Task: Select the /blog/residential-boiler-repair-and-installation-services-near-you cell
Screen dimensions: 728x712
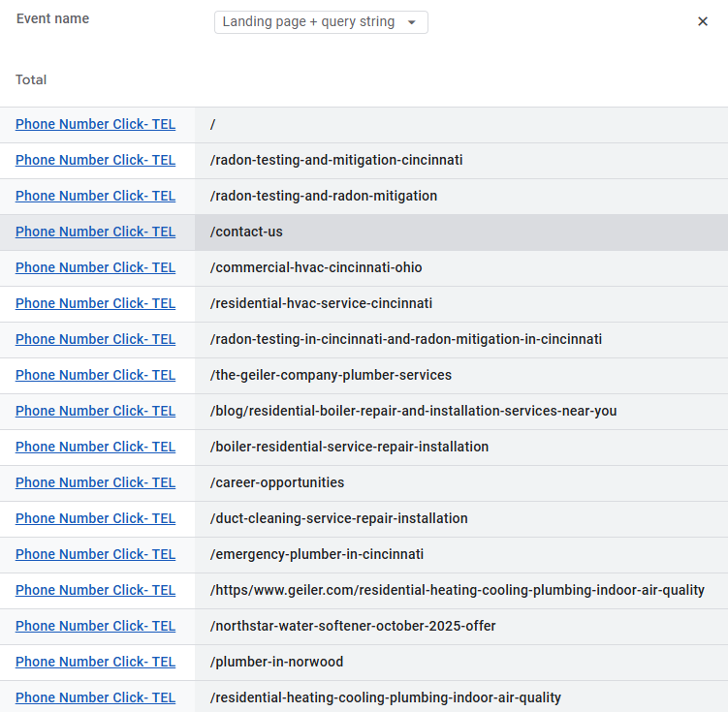Action: 461,412
